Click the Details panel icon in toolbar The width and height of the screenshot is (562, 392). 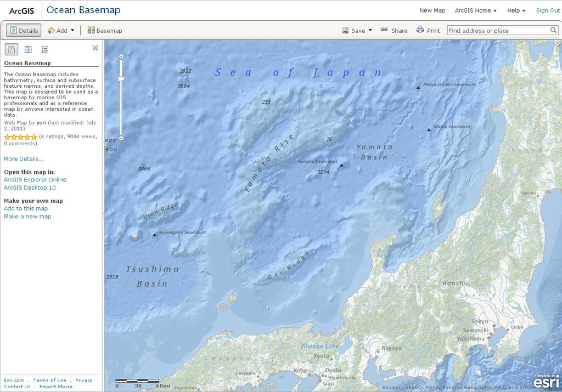tap(13, 31)
